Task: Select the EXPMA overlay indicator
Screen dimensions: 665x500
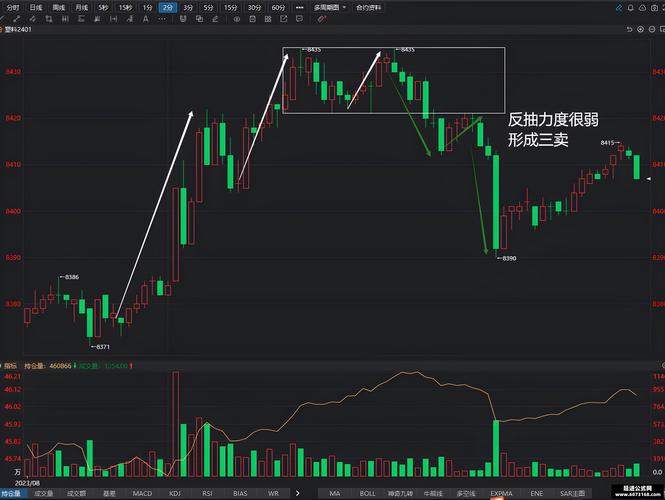Action: click(501, 493)
